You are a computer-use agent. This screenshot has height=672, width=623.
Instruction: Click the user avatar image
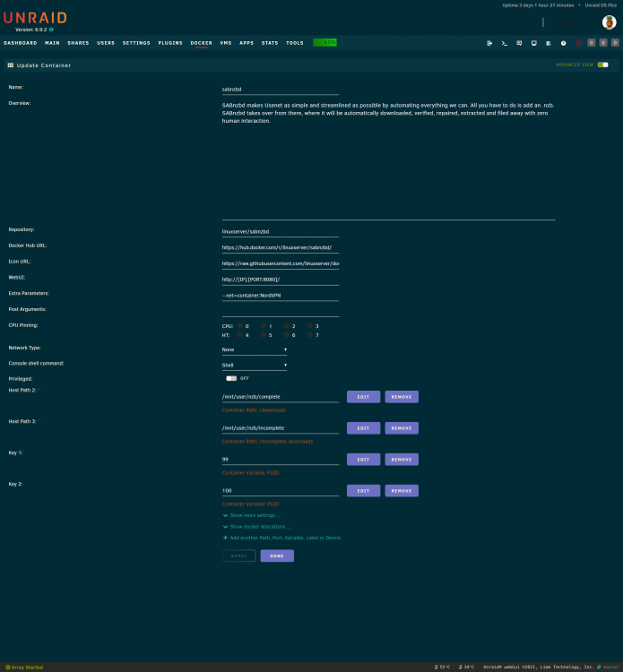[x=609, y=22]
